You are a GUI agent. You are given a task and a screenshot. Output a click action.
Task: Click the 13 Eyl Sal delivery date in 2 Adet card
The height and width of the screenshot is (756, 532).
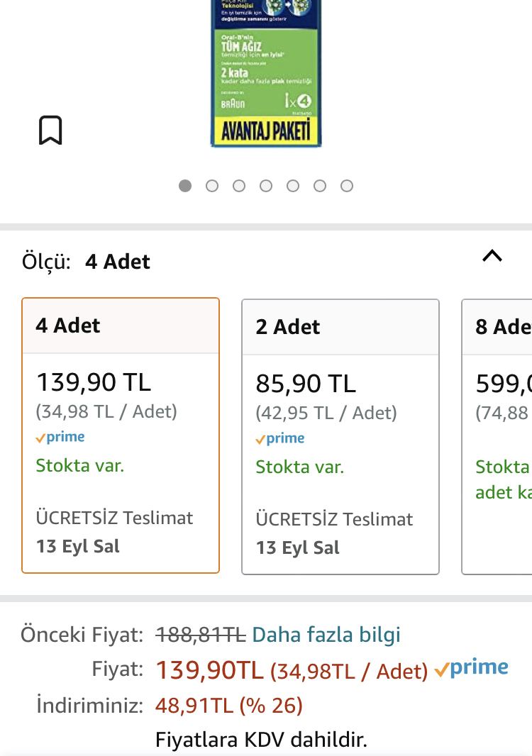click(x=298, y=547)
